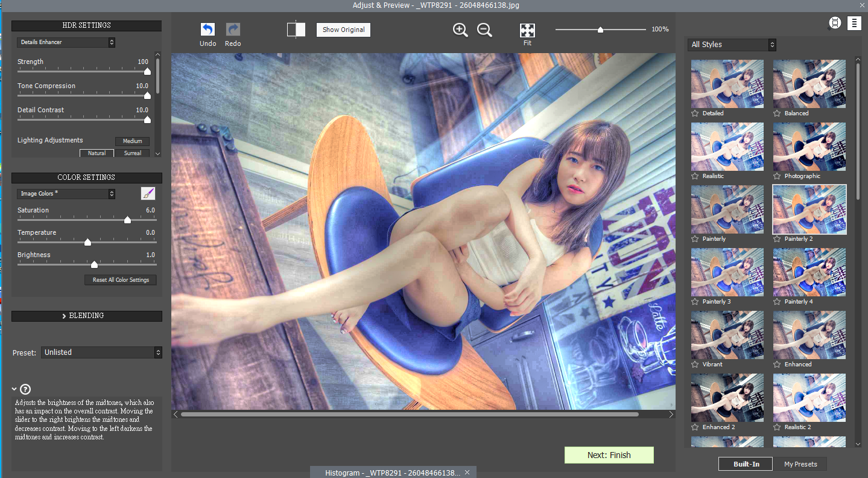Expand the Blending section
868x478 pixels.
point(87,316)
